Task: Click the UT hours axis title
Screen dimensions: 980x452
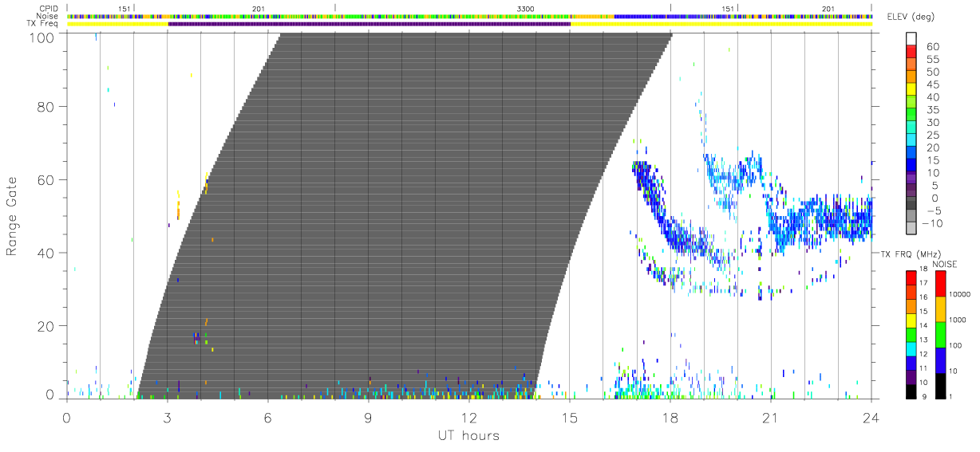Action: tap(468, 435)
